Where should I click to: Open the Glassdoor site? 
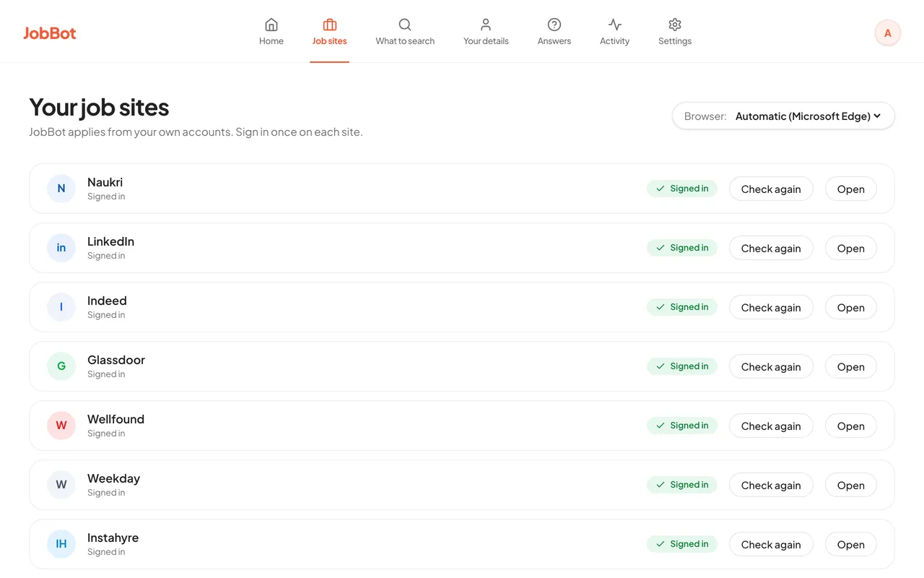point(851,366)
